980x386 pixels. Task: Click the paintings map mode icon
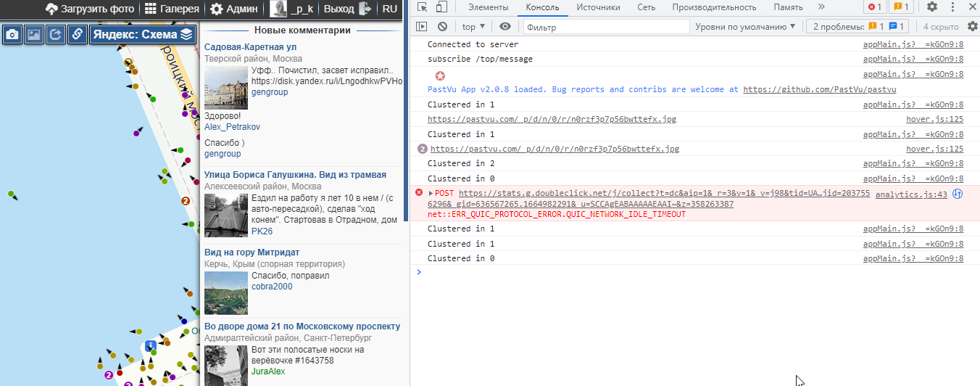point(34,34)
